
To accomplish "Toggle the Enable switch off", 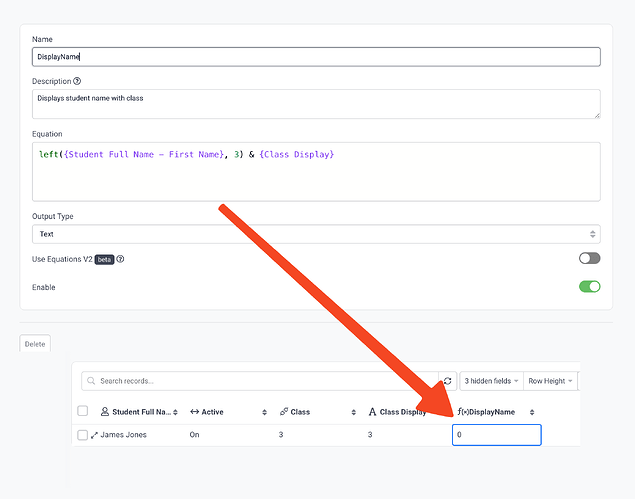I will point(589,287).
